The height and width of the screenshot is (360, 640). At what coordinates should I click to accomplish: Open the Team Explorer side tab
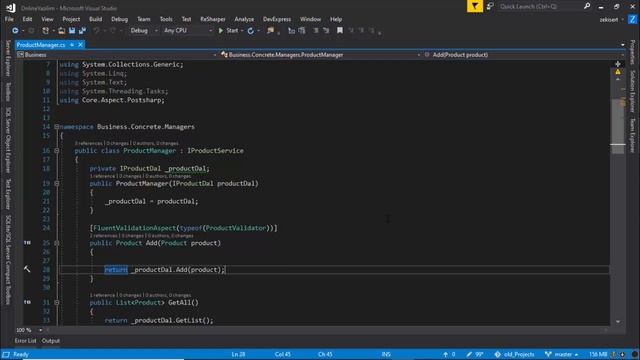(632, 136)
